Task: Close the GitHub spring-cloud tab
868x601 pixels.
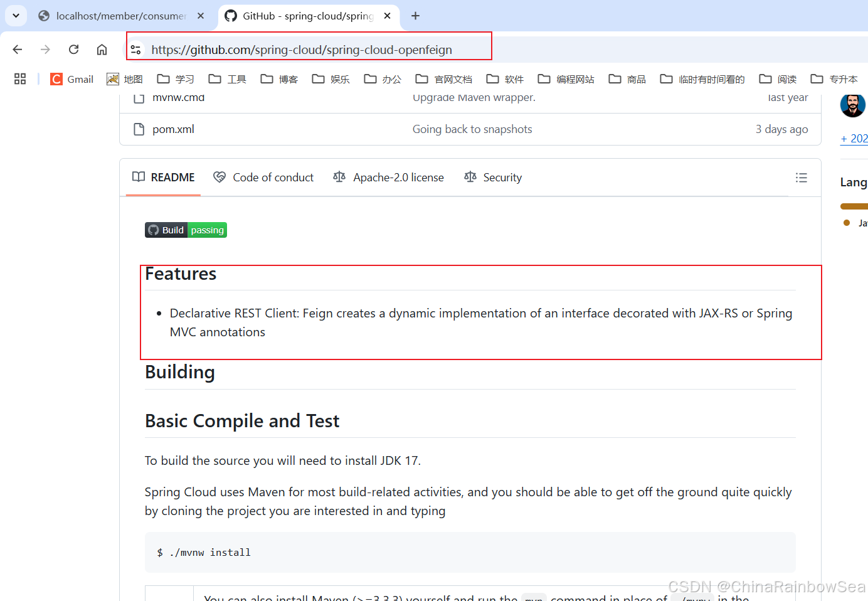Action: 388,16
